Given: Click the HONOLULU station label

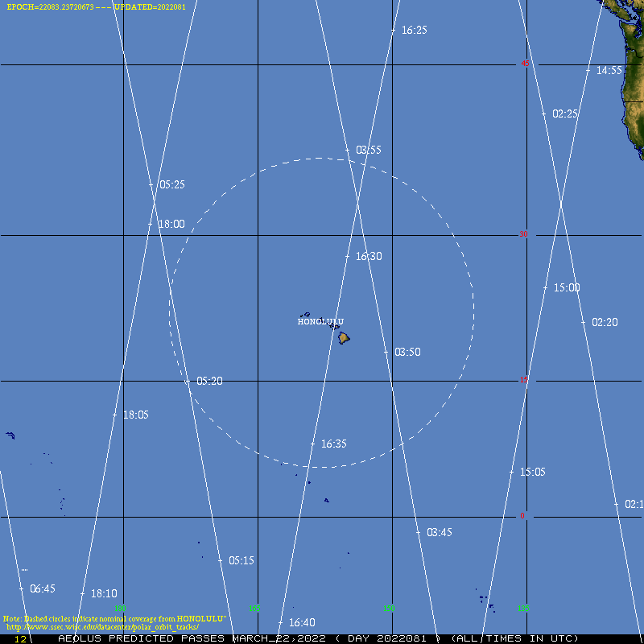Looking at the screenshot, I should [320, 321].
